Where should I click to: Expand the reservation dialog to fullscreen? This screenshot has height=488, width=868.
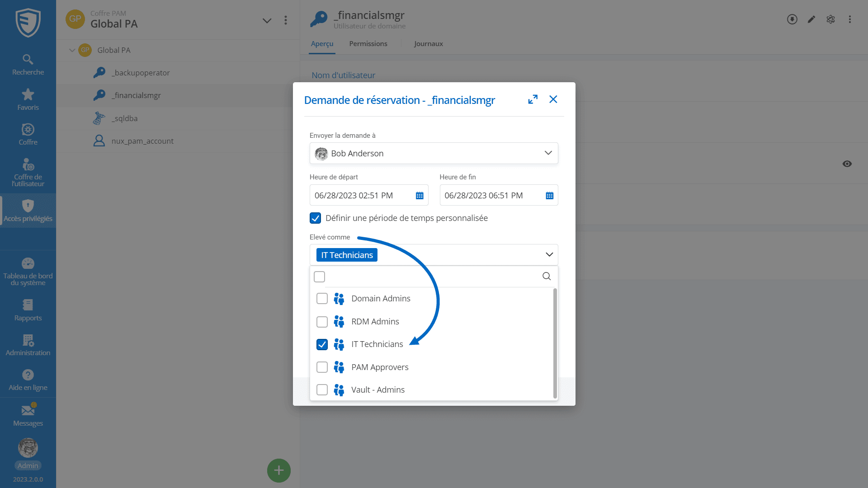(x=533, y=99)
